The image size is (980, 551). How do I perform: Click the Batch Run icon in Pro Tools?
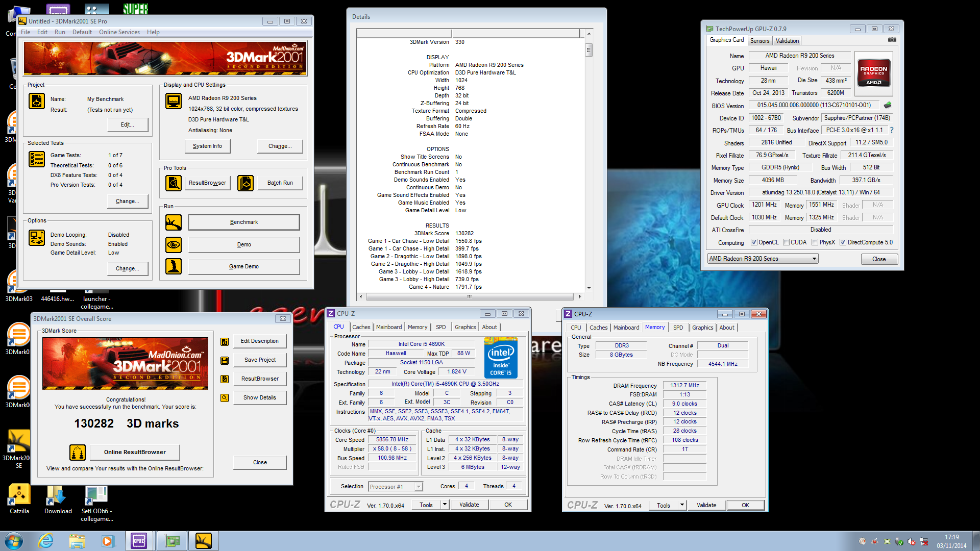(246, 183)
